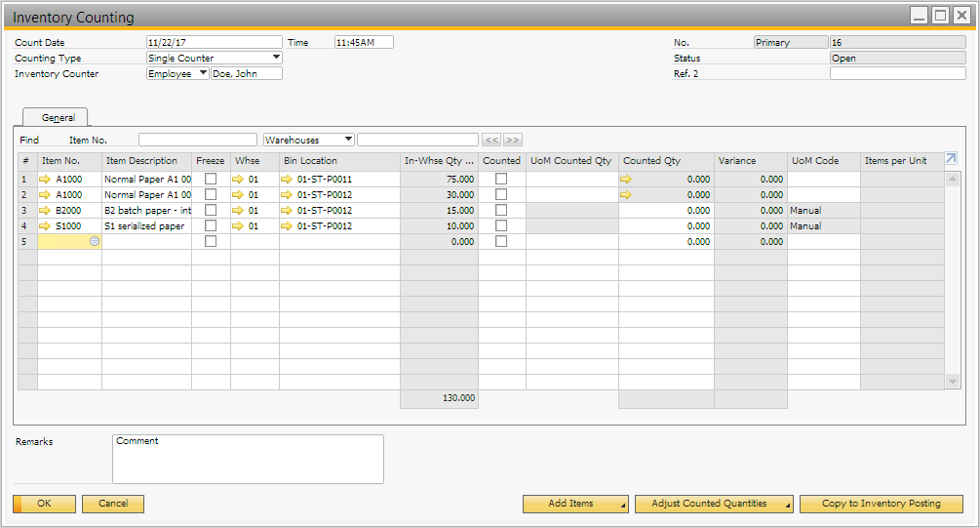Screen dimensions: 980x528
Task: Click link arrow next to item A1000 in row 1
Action: pos(44,180)
